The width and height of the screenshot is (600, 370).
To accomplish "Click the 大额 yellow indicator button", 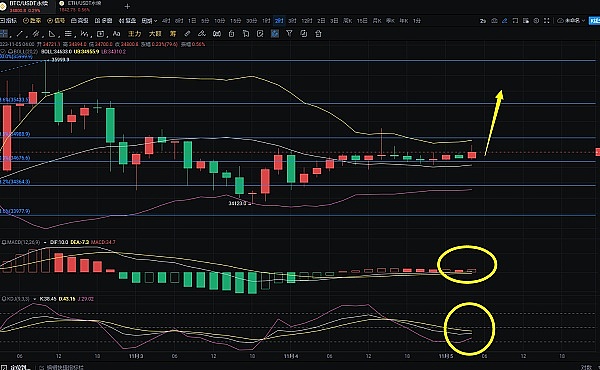I will tap(155, 34).
